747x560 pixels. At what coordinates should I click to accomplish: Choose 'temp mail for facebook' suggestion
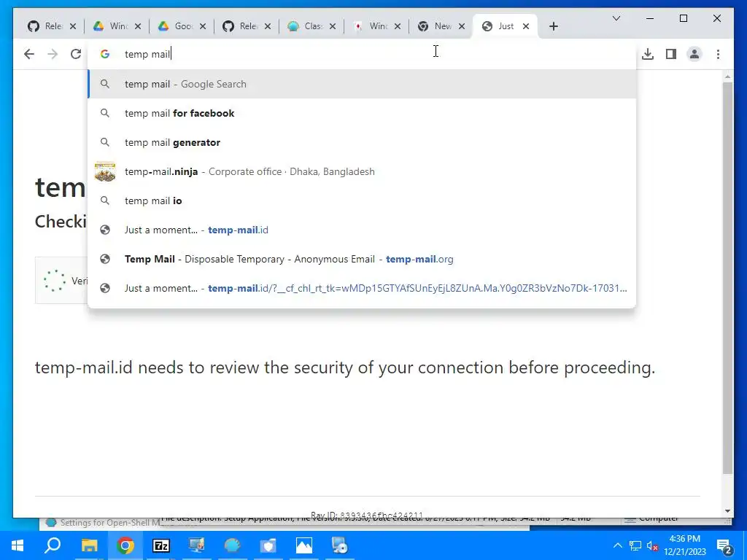(x=362, y=113)
